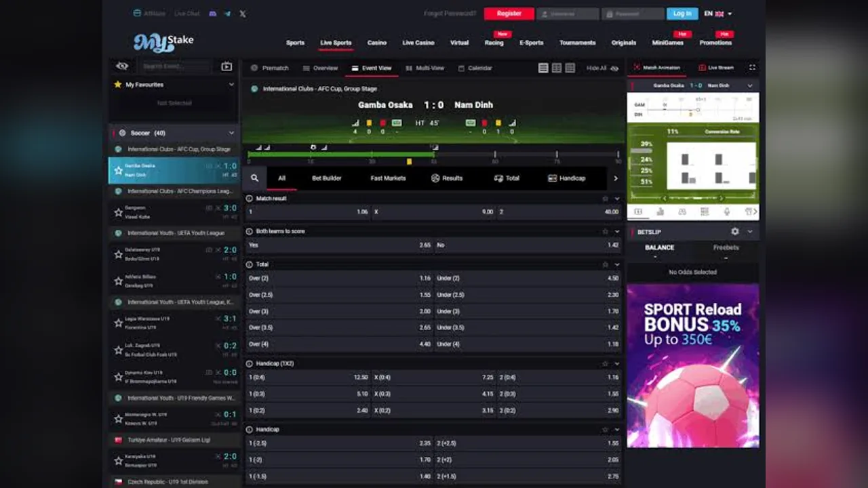Open the Freebets tab in BetSlip
The image size is (868, 488).
coord(726,248)
